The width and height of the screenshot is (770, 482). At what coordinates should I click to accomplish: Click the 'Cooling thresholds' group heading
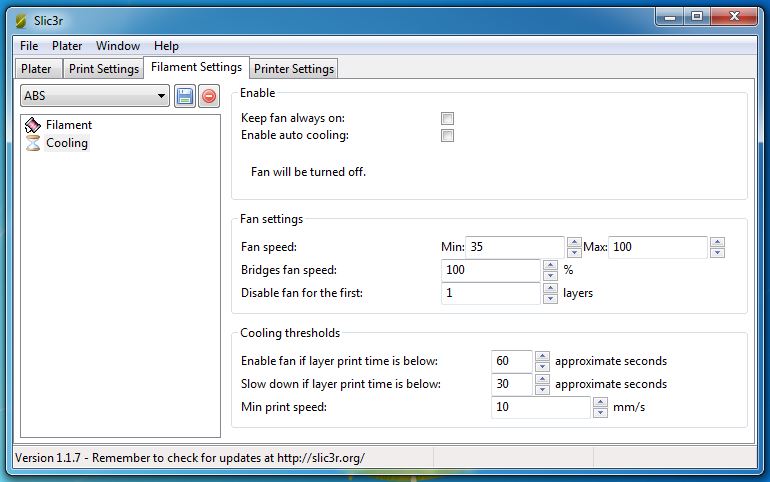pos(290,333)
